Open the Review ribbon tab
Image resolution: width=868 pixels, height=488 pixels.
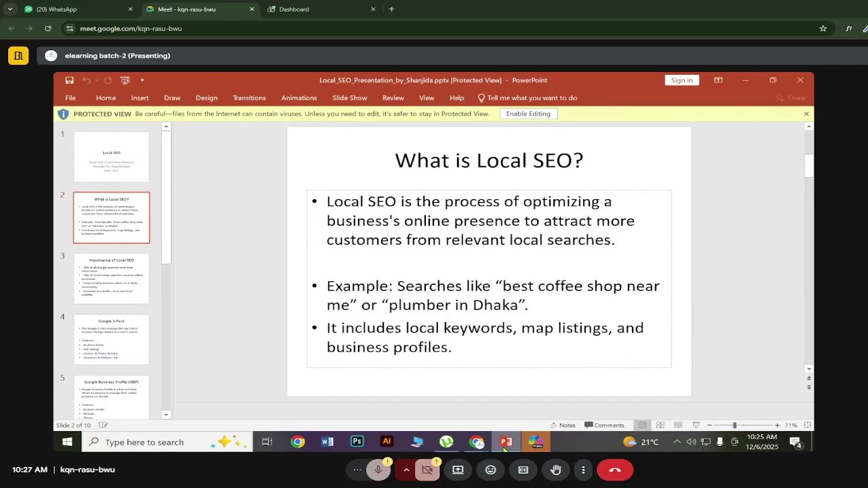[393, 98]
